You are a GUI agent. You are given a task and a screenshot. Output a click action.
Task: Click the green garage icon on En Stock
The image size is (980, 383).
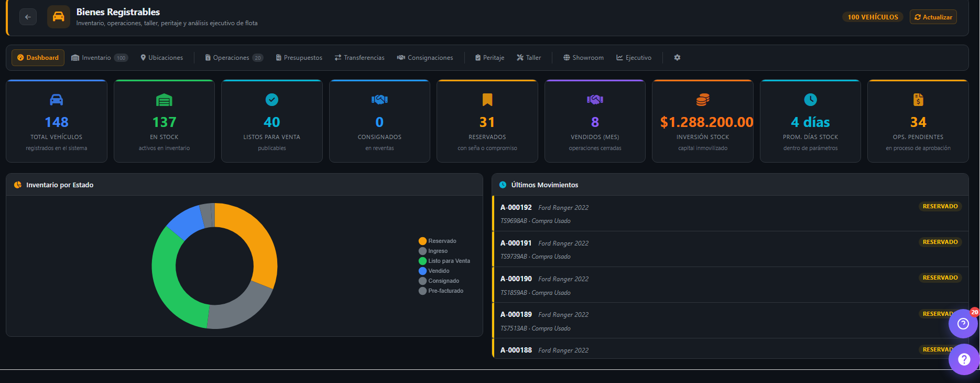[164, 100]
